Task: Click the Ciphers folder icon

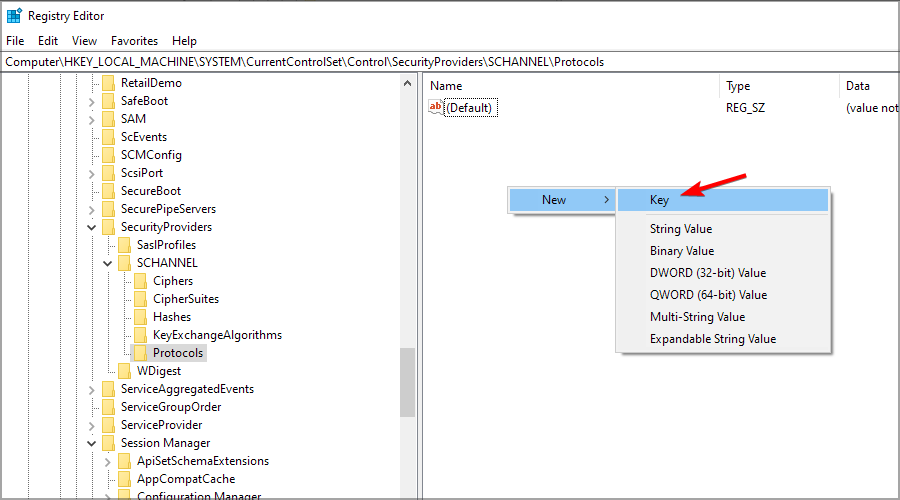Action: 141,281
